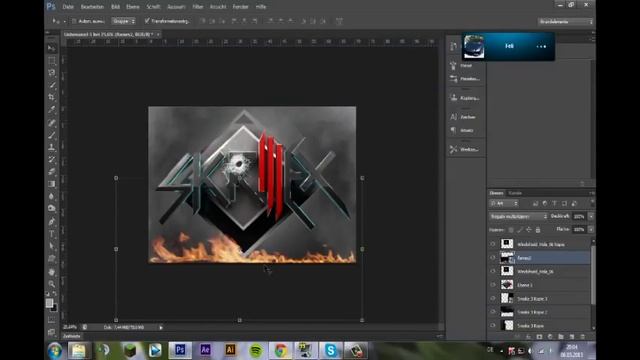Click the delete layer trash icon
The image size is (640, 360).
[582, 337]
